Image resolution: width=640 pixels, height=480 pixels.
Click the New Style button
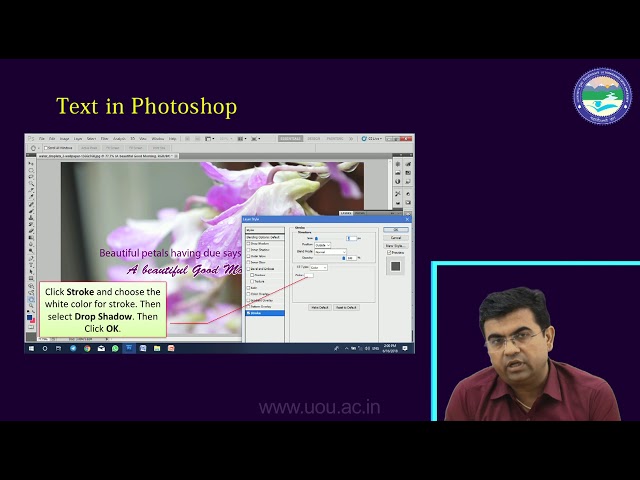click(396, 246)
